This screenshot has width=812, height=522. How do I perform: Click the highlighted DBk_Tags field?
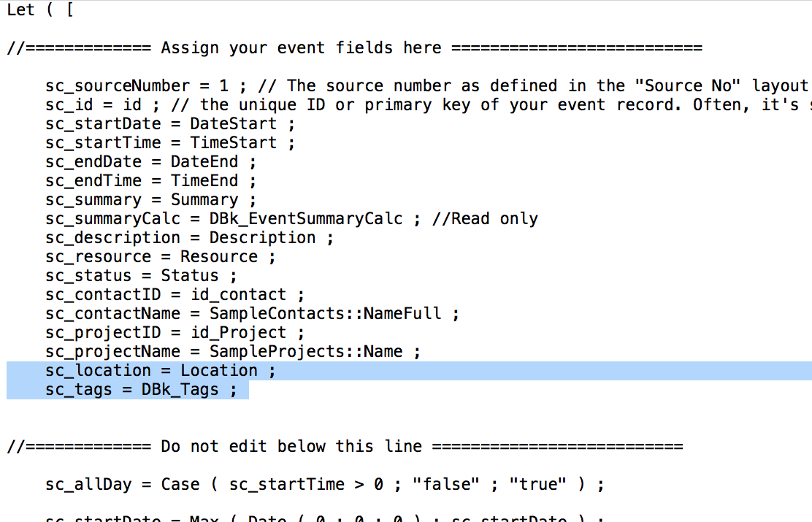180,390
